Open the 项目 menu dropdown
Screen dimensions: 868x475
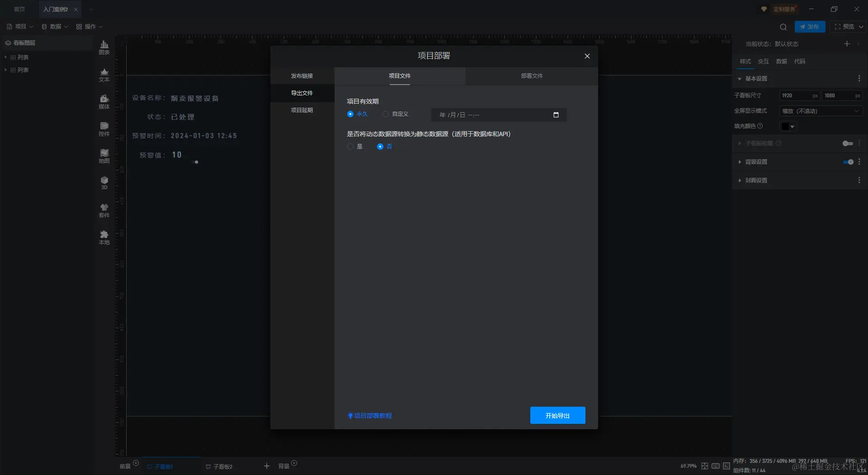click(20, 27)
